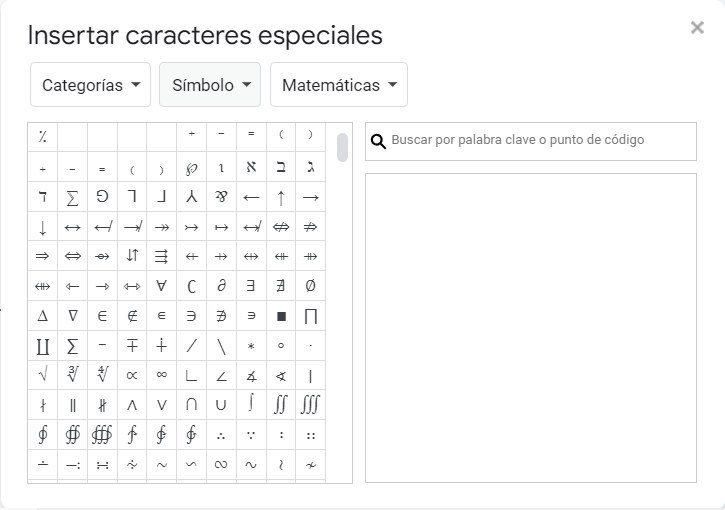Insert the empty set (∅) symbol
Viewport: 725px width, 510px height.
310,286
